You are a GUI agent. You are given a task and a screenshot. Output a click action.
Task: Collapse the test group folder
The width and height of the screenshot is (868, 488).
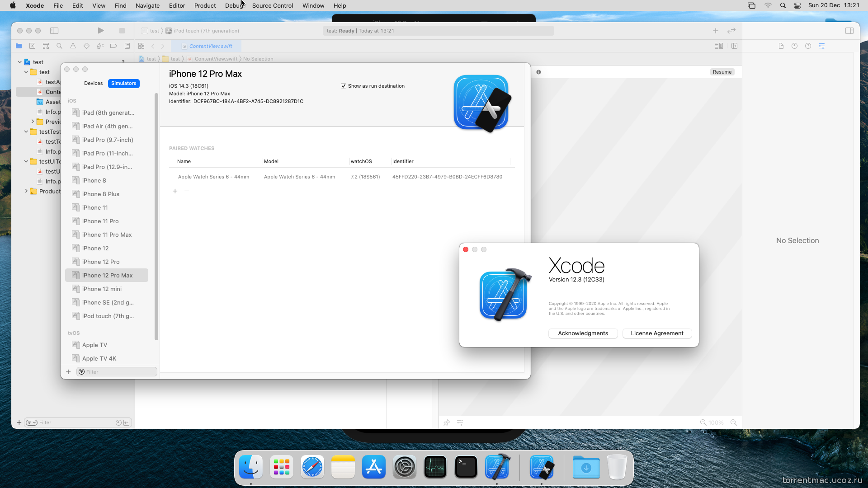pyautogui.click(x=26, y=72)
